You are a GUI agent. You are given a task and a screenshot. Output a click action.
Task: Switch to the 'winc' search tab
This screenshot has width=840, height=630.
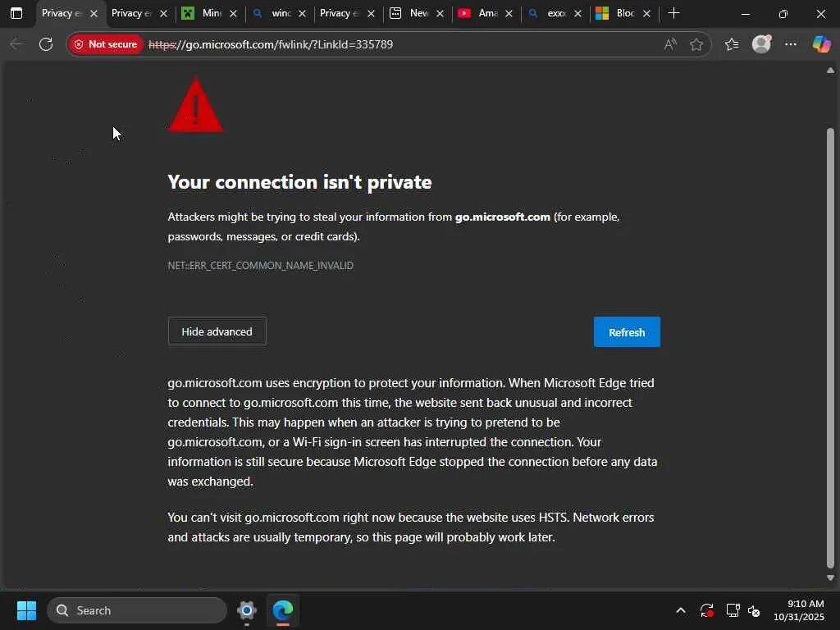[x=272, y=13]
